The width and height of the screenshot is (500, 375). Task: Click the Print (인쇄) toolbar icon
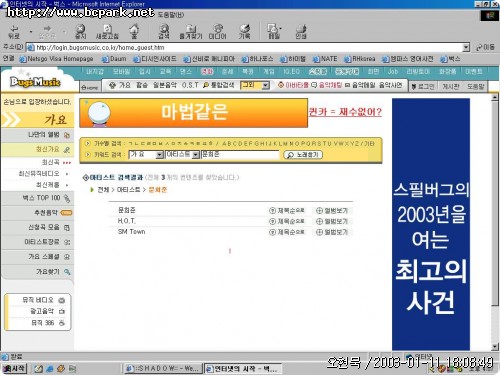(301, 31)
